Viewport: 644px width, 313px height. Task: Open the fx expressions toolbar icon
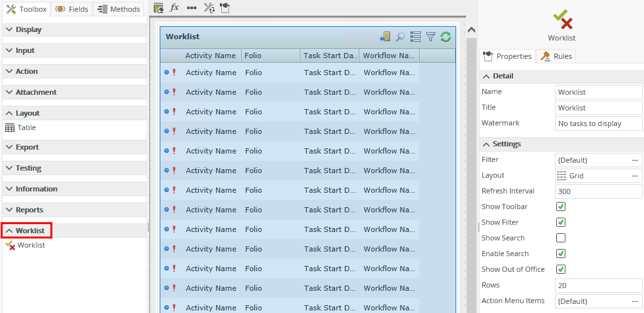coord(174,8)
